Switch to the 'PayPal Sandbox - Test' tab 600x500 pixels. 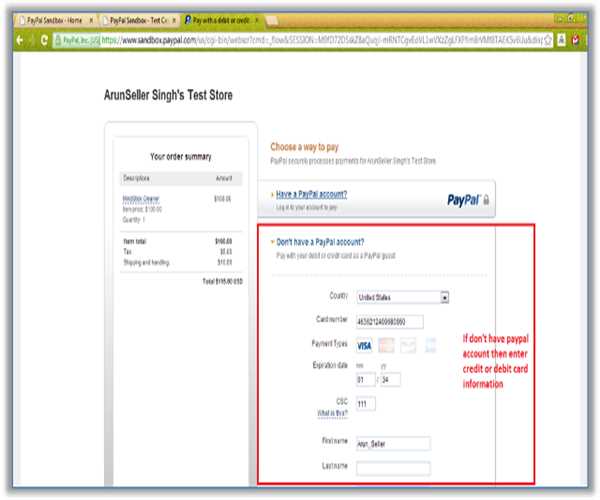pos(139,19)
